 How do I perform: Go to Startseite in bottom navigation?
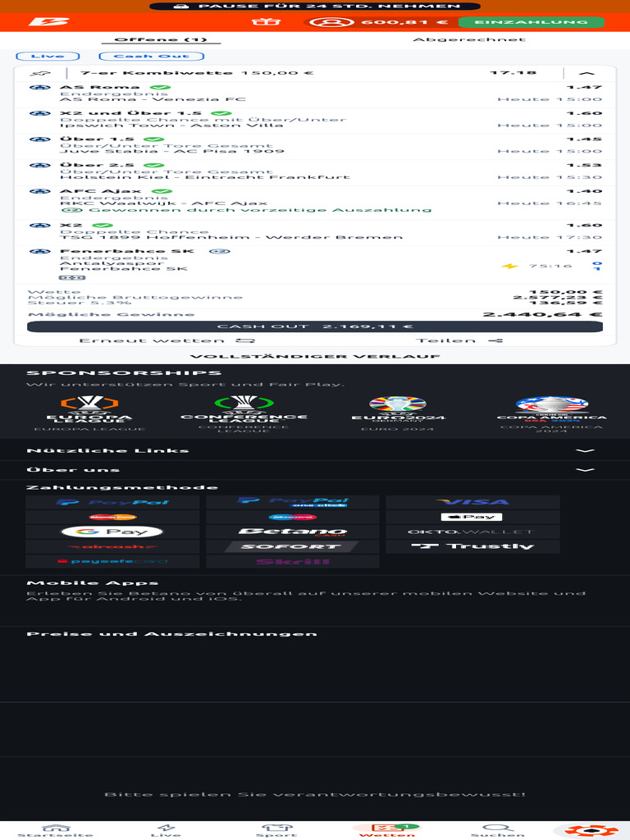(x=55, y=830)
